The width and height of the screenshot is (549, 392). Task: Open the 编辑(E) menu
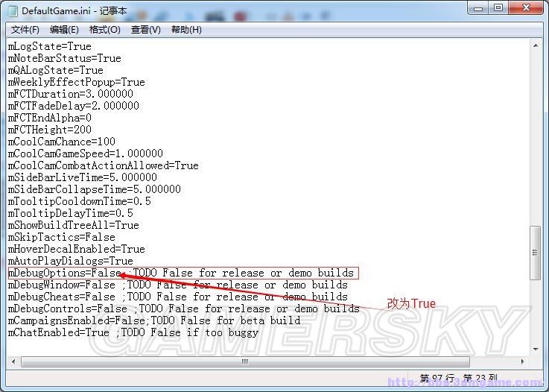(x=64, y=30)
